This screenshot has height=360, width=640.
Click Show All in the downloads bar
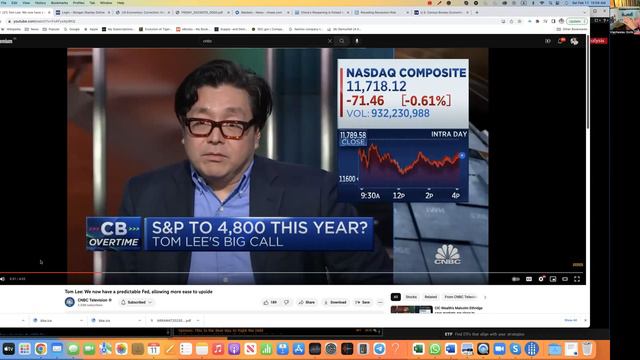pos(571,320)
